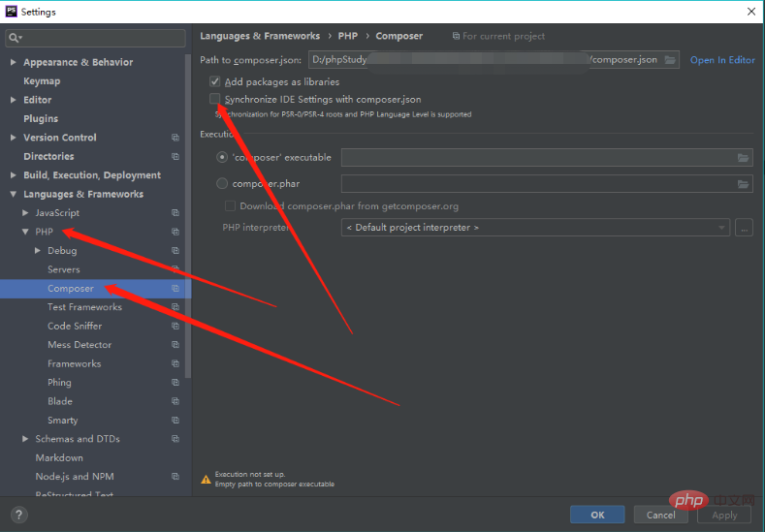Browse folder for composer.phar path
This screenshot has height=532, width=765.
tap(743, 184)
